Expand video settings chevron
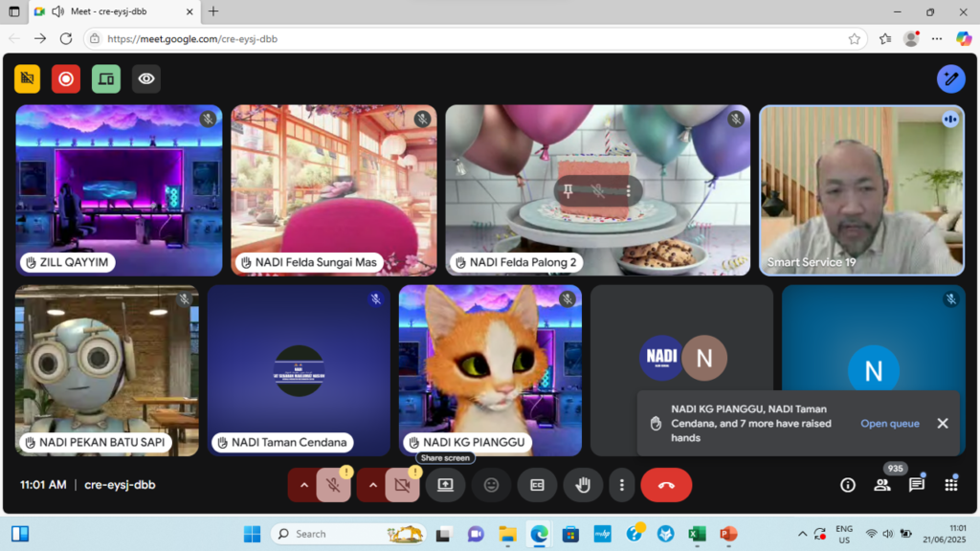The height and width of the screenshot is (551, 980). 372,485
